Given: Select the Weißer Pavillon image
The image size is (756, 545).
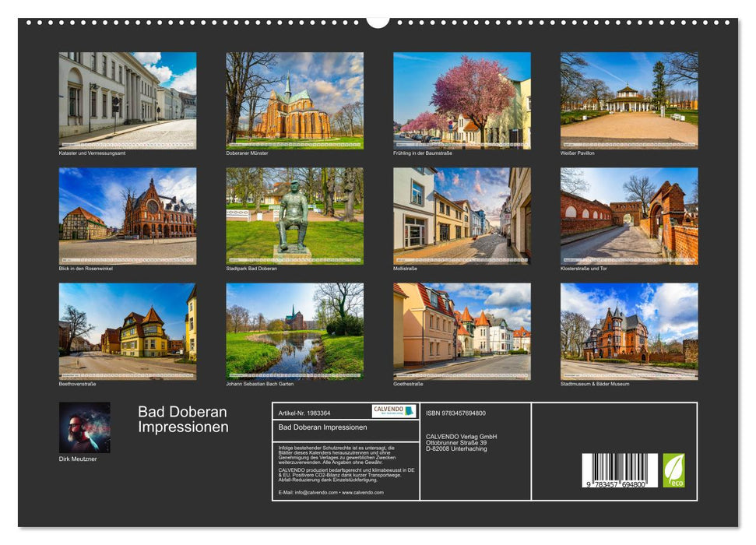Looking at the screenshot, I should 628,98.
